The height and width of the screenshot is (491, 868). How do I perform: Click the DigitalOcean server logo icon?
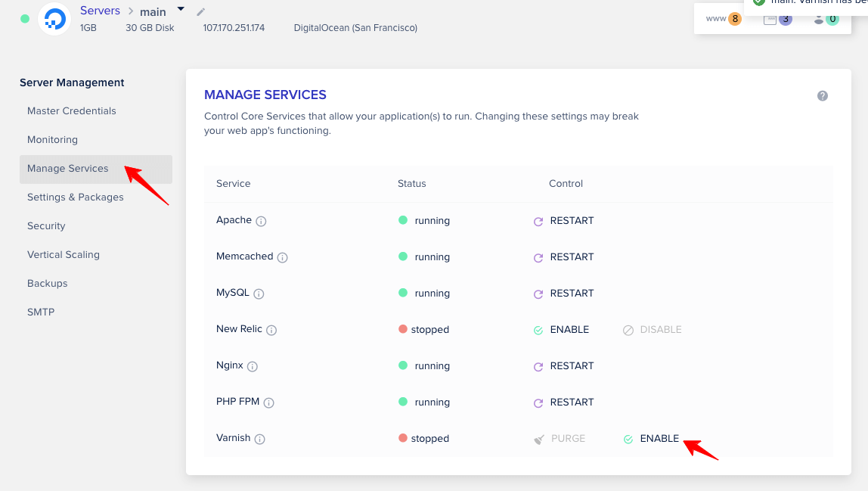54,19
